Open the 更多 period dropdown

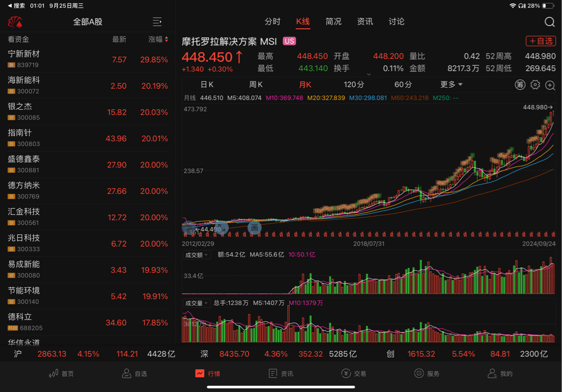[x=451, y=85]
